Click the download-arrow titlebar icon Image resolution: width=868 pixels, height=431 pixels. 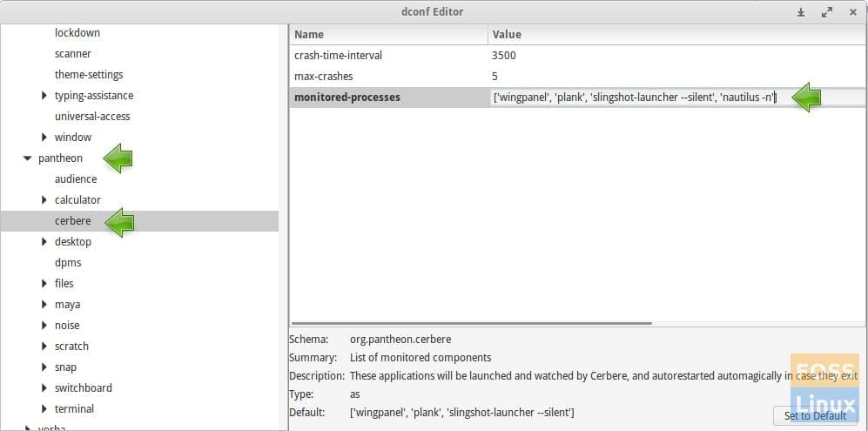(800, 12)
